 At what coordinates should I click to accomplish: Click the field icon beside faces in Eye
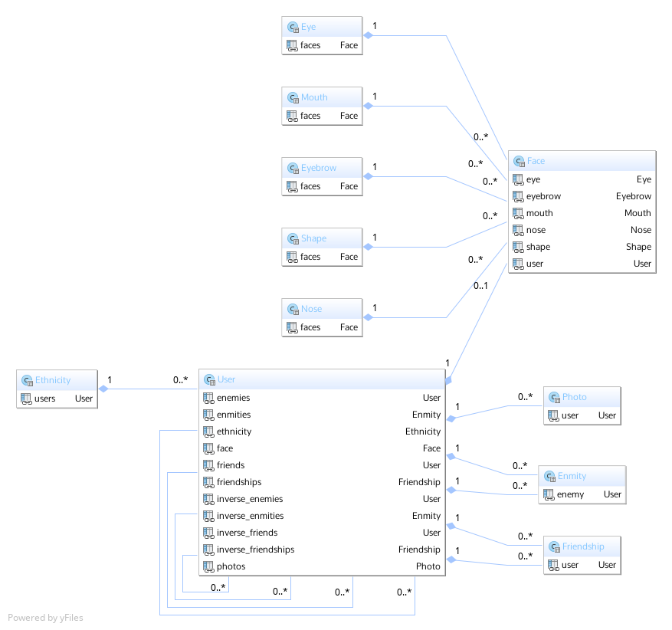click(x=292, y=45)
